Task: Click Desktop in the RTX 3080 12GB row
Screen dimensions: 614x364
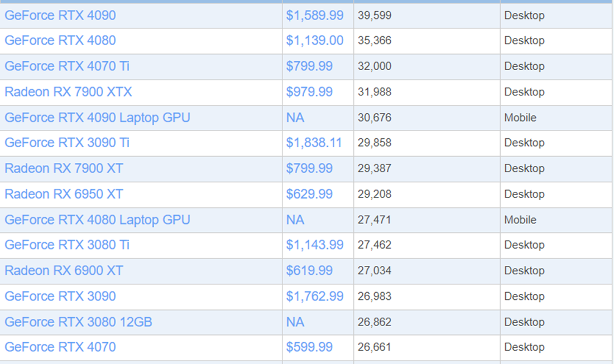Action: pyautogui.click(x=524, y=322)
